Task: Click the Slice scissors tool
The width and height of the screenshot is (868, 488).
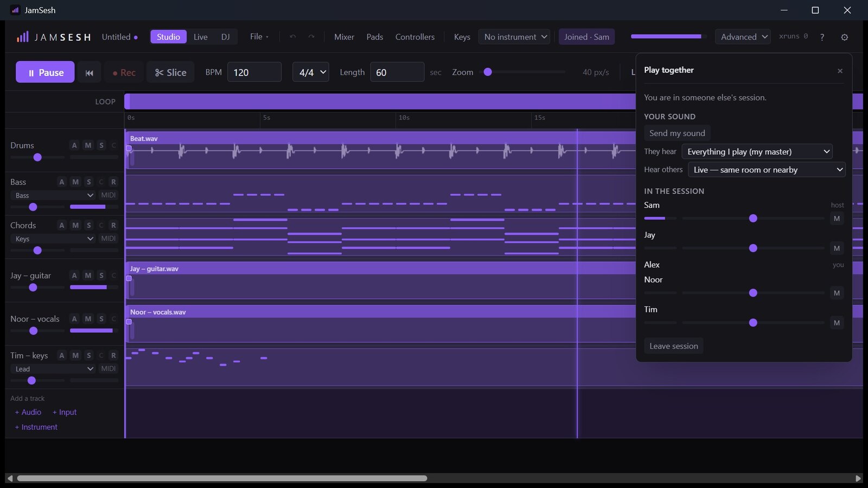Action: [170, 72]
